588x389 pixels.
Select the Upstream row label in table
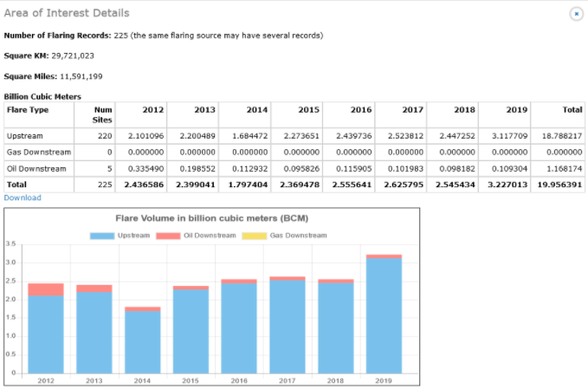24,136
